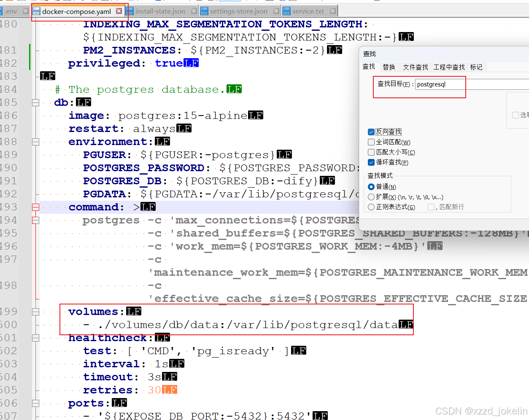The height and width of the screenshot is (420, 529).
Task: Enable the 全词匹配 checkbox
Action: tap(371, 142)
